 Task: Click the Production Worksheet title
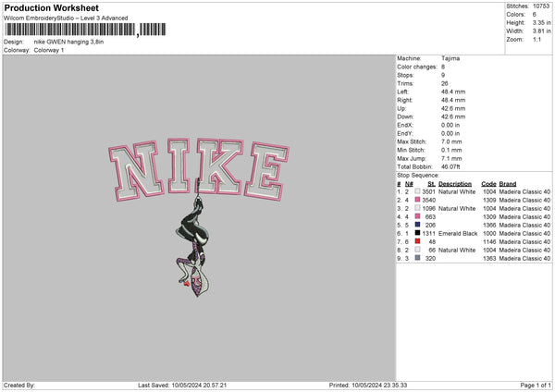click(51, 7)
